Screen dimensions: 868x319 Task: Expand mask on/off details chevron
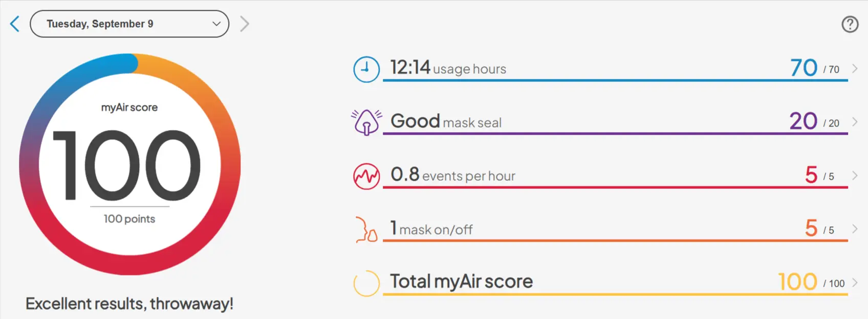(854, 229)
